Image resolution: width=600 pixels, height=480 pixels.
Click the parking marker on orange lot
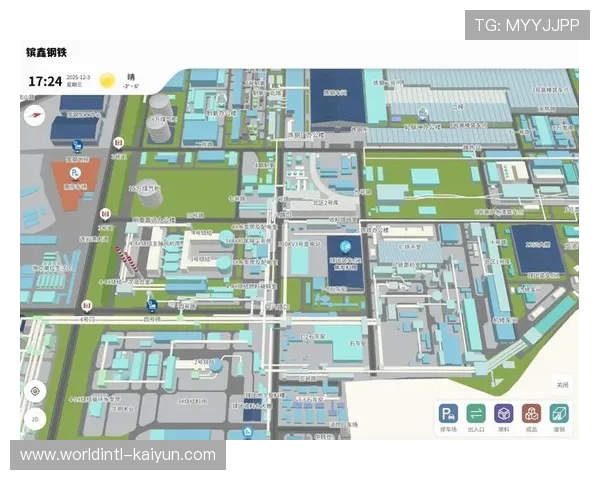(x=73, y=173)
